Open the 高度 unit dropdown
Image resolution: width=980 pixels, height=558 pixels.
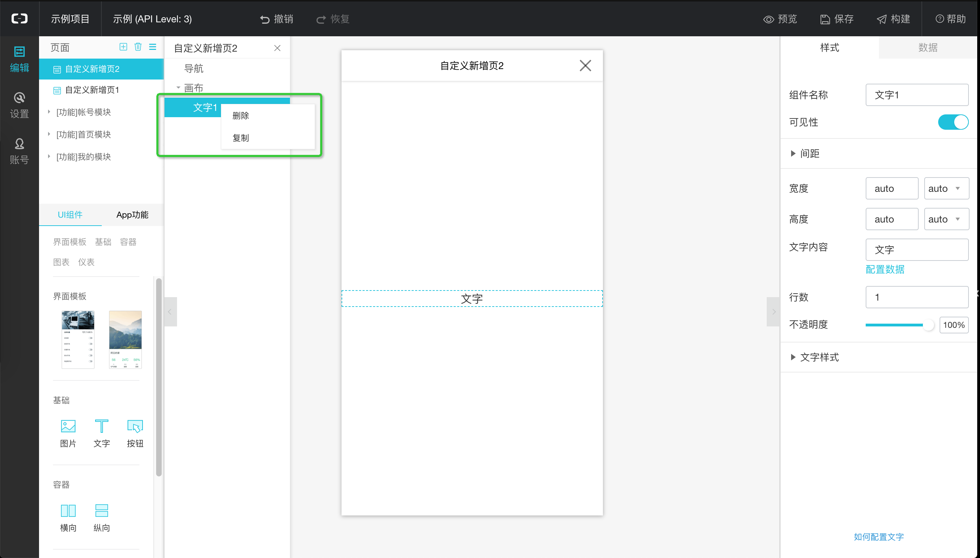(946, 219)
